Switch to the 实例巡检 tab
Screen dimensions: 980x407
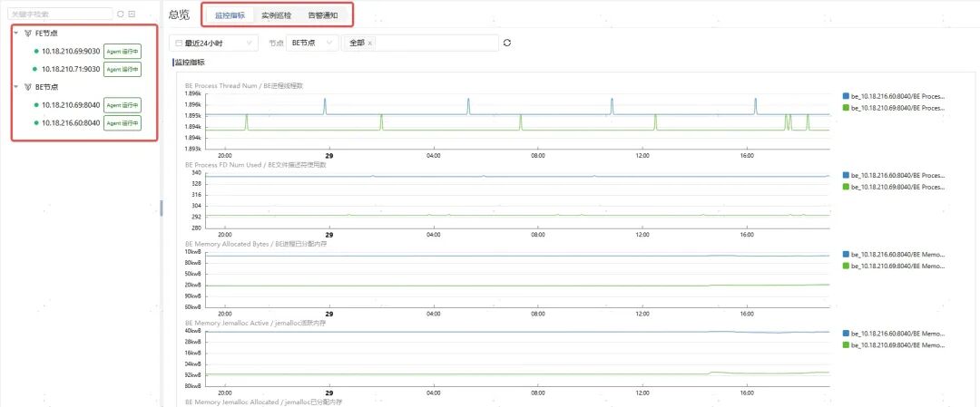click(276, 15)
